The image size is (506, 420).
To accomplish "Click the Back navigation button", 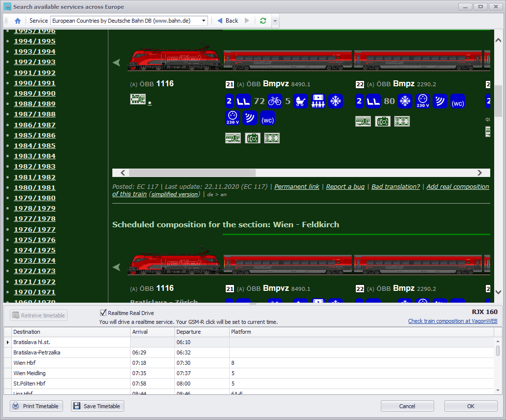I will tap(228, 21).
